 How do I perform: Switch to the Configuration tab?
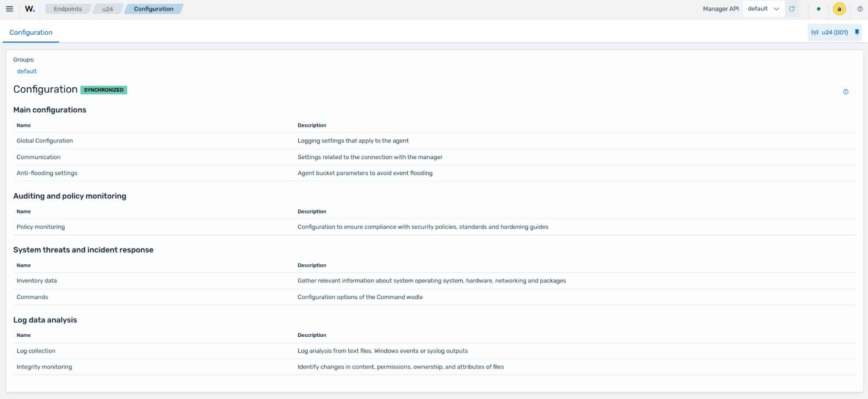click(31, 33)
